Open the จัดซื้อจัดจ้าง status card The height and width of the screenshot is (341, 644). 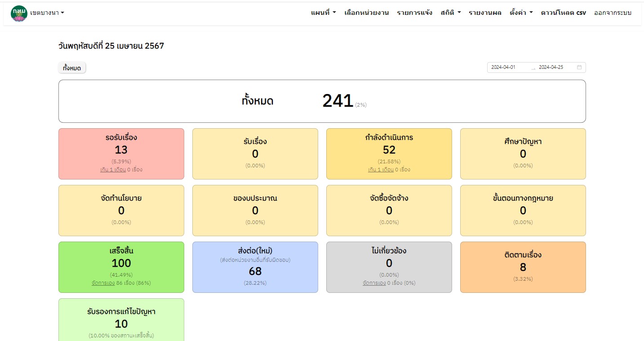(x=389, y=211)
